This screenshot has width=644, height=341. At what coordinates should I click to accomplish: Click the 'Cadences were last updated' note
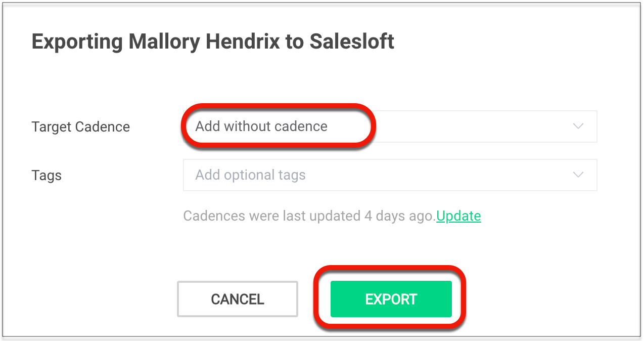click(x=308, y=216)
